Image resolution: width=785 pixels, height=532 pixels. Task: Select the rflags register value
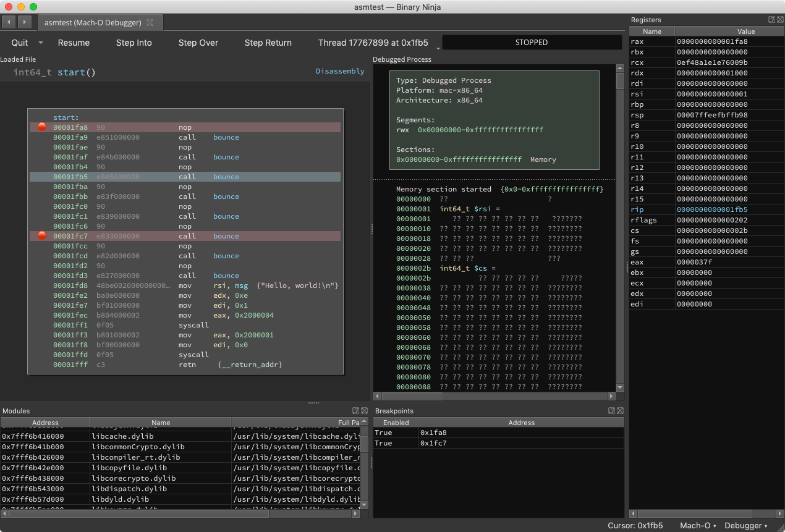click(x=712, y=220)
